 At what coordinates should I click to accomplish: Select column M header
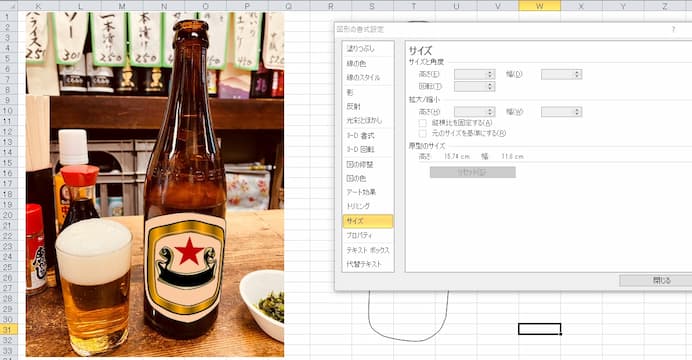122,6
